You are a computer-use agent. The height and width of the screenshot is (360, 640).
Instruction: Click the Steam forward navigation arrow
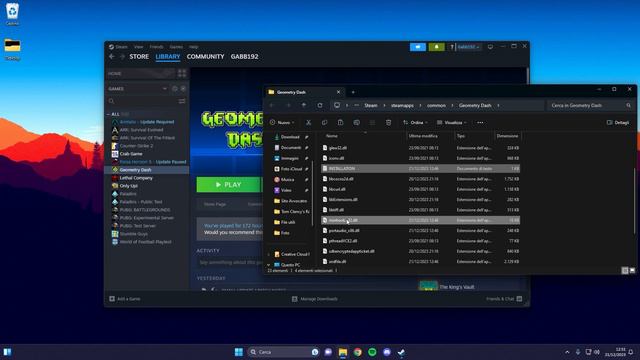122,57
